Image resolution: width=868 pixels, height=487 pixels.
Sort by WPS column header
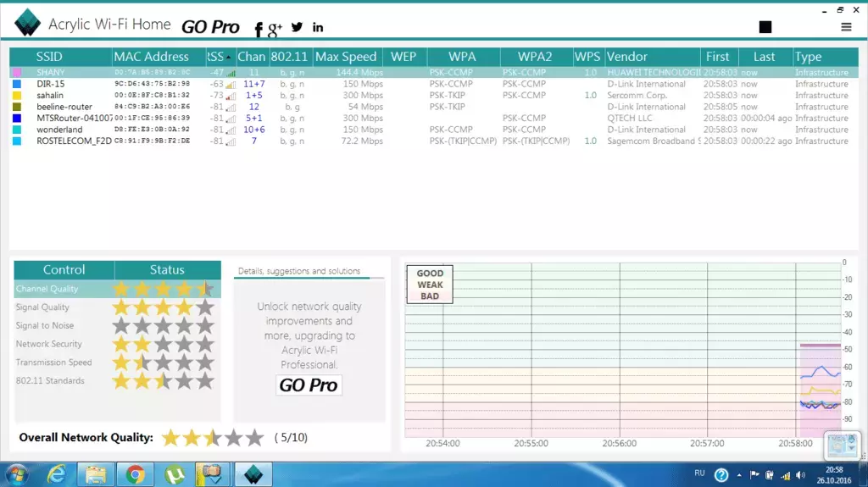[x=588, y=57]
